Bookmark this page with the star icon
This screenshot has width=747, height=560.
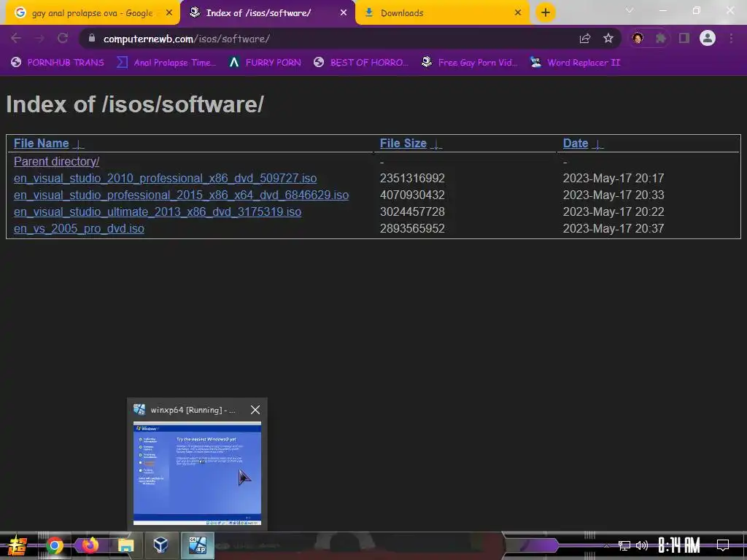[608, 39]
